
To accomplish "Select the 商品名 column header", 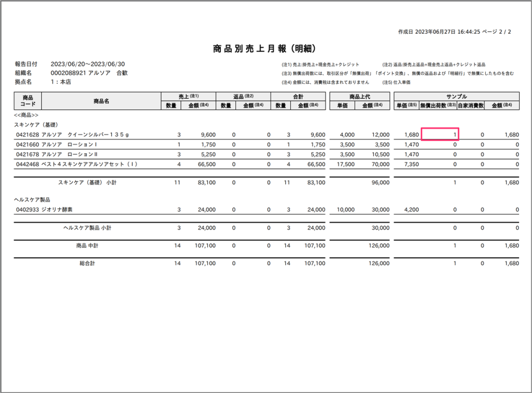I will click(101, 101).
